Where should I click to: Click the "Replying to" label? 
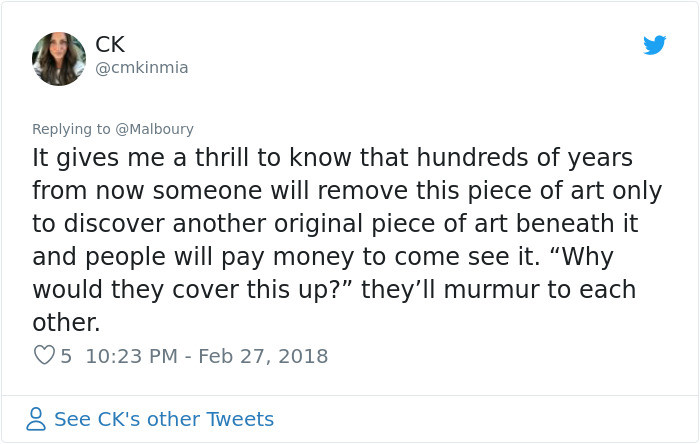72,129
